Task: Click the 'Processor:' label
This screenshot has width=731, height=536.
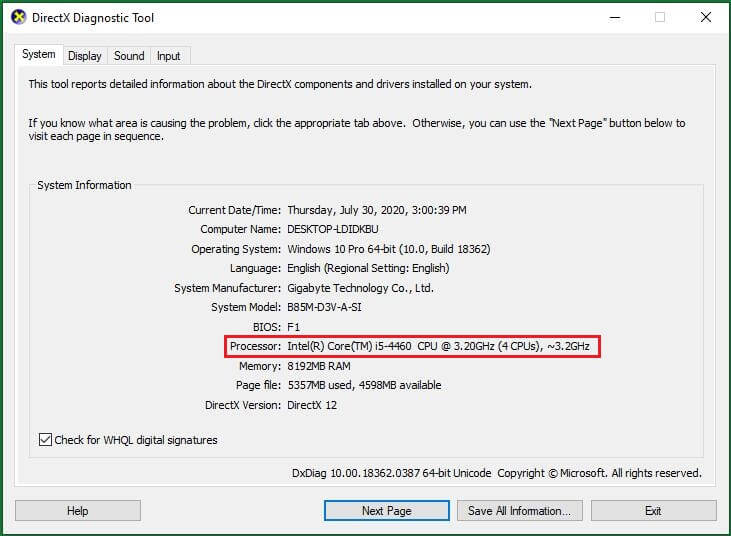Action: [255, 346]
